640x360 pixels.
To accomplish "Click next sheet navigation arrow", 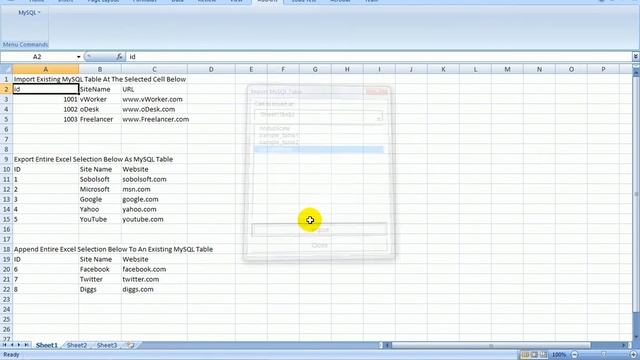I will click(x=19, y=345).
